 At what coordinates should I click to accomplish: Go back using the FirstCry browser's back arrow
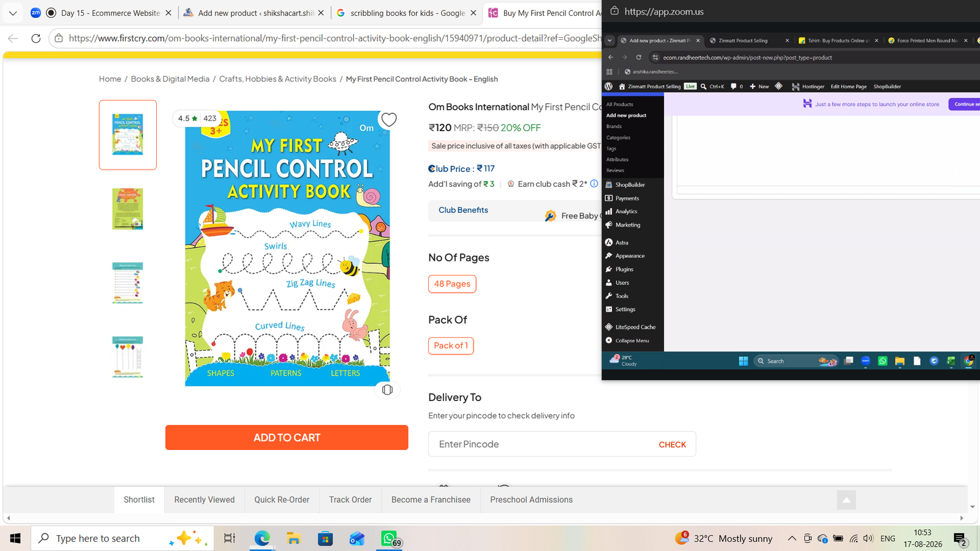13,38
